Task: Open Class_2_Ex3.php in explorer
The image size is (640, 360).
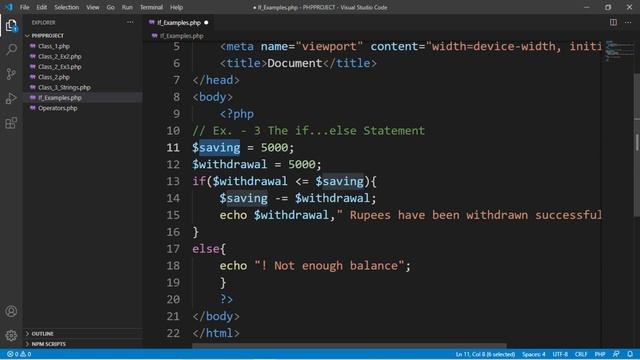Action: [60, 67]
